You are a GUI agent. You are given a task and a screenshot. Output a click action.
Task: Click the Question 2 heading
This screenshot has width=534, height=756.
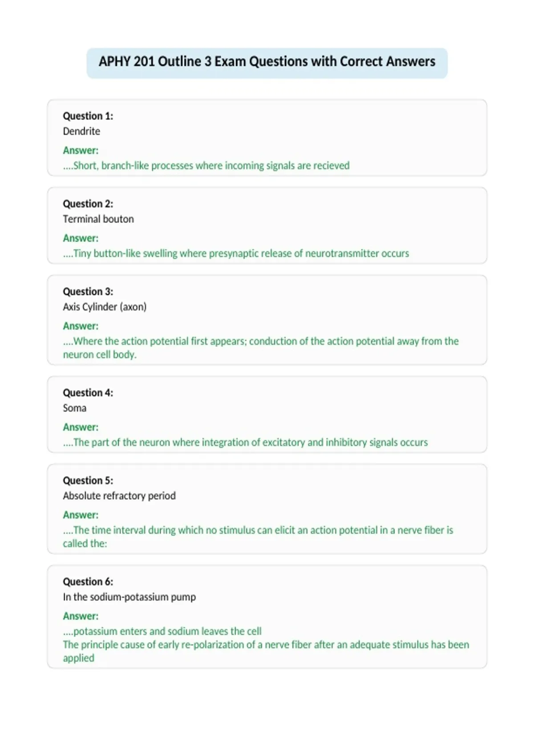point(88,204)
